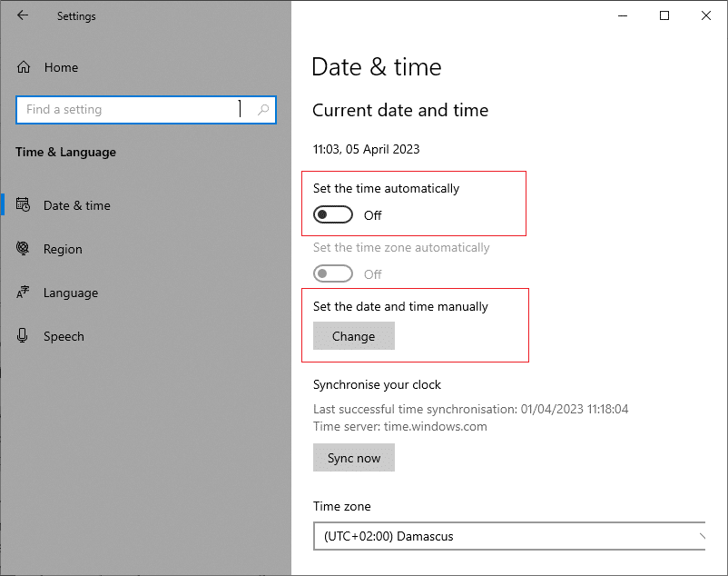Enable the Set the time automatically switch

[332, 215]
